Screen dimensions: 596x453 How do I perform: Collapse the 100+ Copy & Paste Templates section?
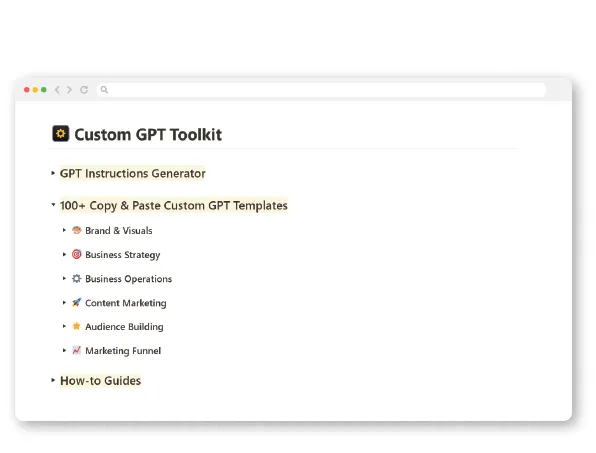53,204
